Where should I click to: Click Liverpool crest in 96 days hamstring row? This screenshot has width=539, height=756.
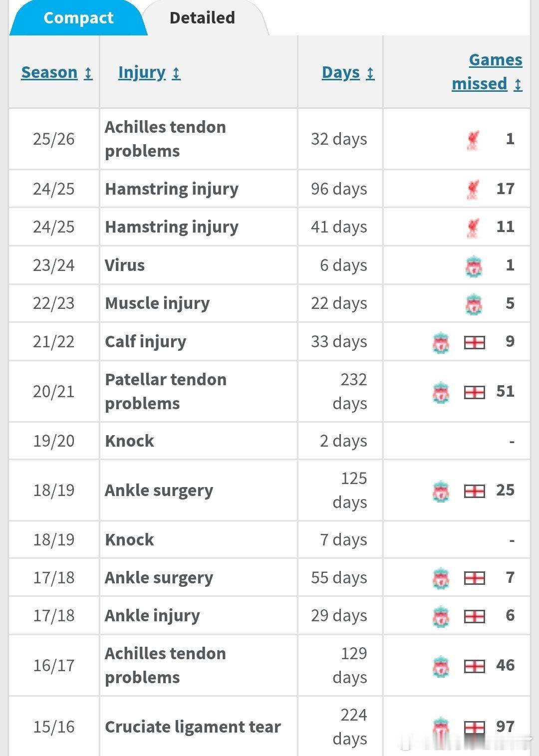(x=473, y=189)
